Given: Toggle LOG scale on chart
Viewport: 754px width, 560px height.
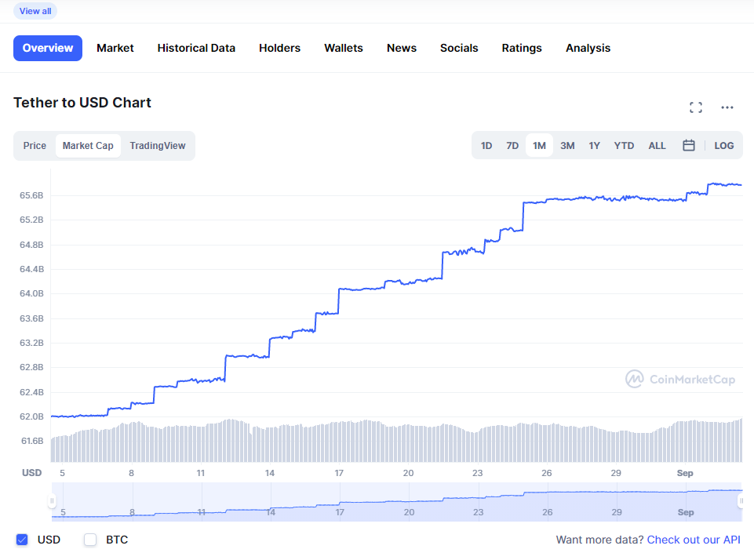Looking at the screenshot, I should click(723, 145).
